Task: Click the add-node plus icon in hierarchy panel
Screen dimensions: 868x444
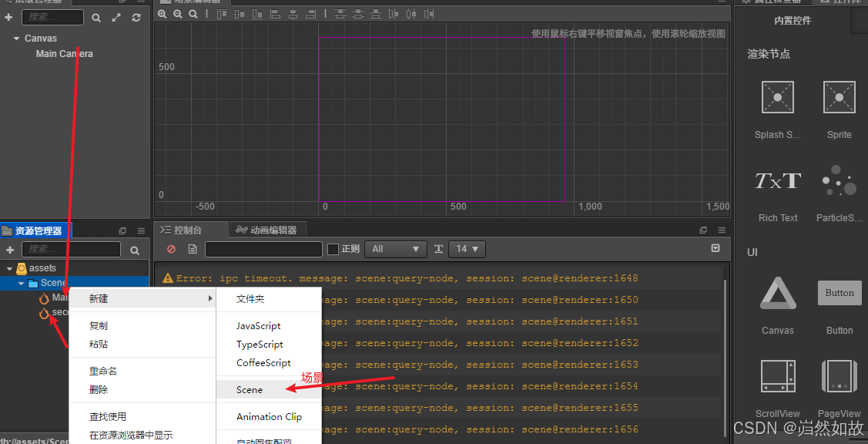Action: click(9, 18)
